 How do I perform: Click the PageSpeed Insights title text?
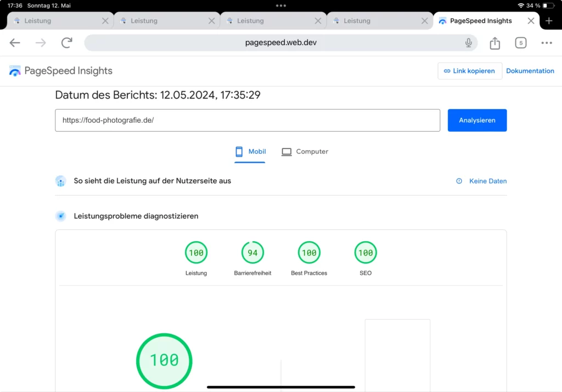coord(68,71)
